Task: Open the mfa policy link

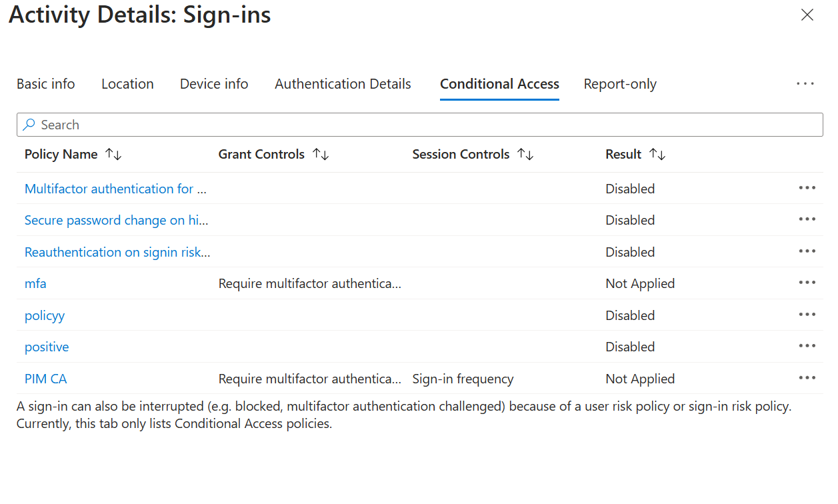Action: pyautogui.click(x=35, y=283)
